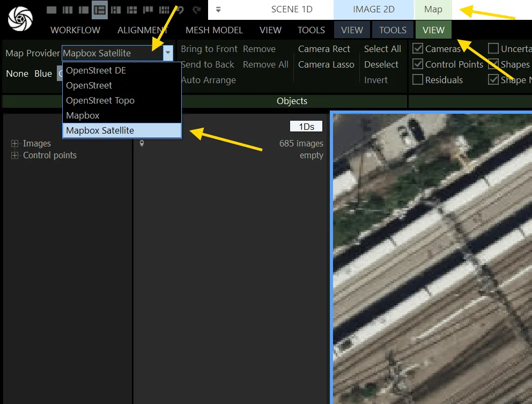
Task: Open the TOOLS tab next to SCENE VIEW
Action: click(311, 30)
